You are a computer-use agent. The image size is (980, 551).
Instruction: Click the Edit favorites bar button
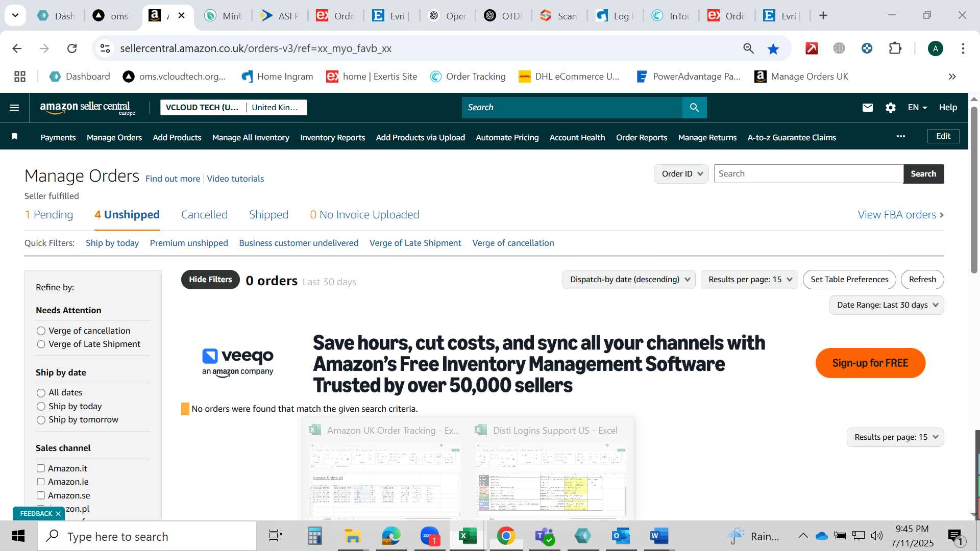[943, 136]
